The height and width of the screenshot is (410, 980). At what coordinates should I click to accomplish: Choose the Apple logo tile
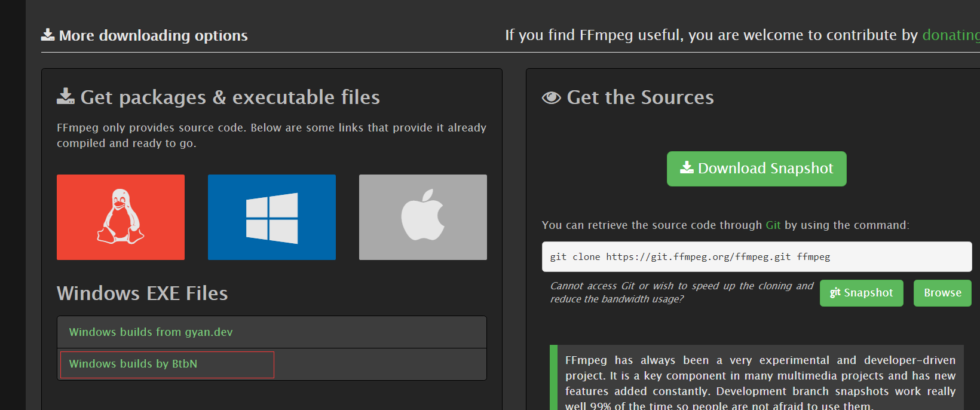click(423, 217)
